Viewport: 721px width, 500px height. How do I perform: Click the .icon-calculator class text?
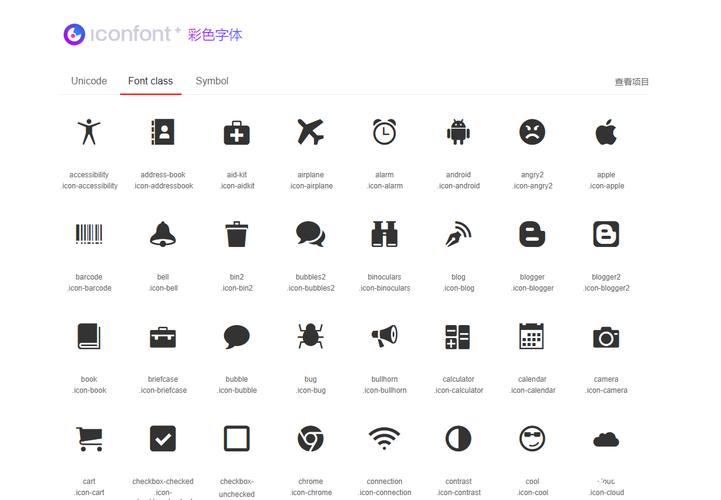(458, 390)
